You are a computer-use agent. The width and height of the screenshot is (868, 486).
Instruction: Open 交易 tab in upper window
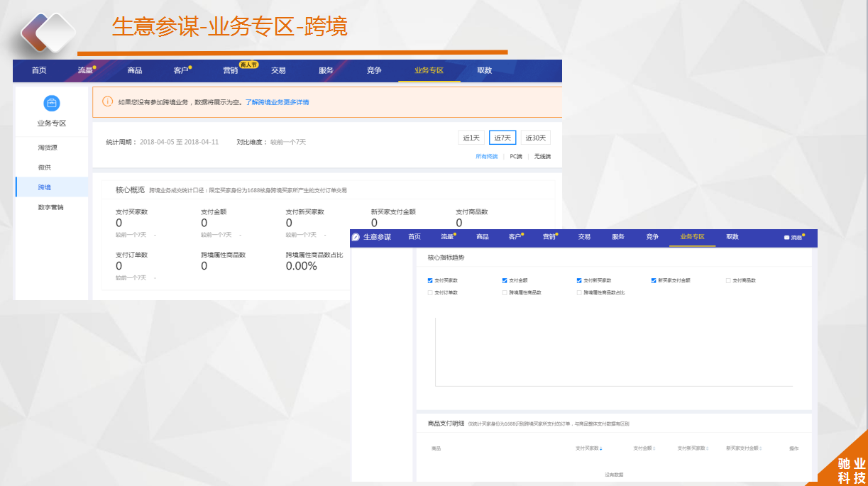[278, 70]
